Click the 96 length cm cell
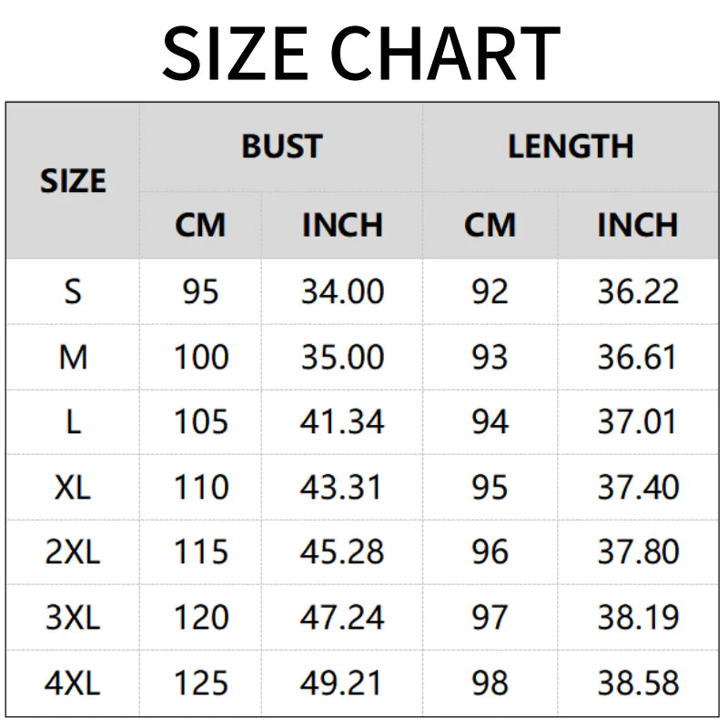The width and height of the screenshot is (728, 728). [490, 552]
